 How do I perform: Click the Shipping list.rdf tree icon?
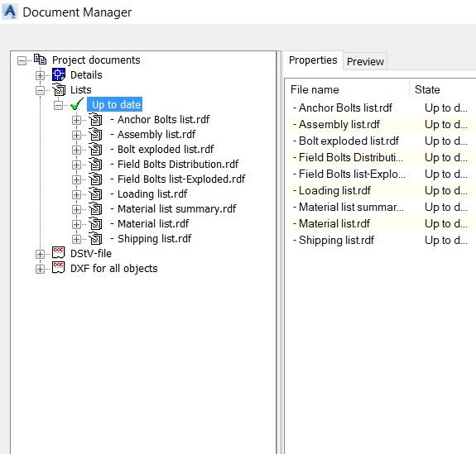(x=95, y=238)
